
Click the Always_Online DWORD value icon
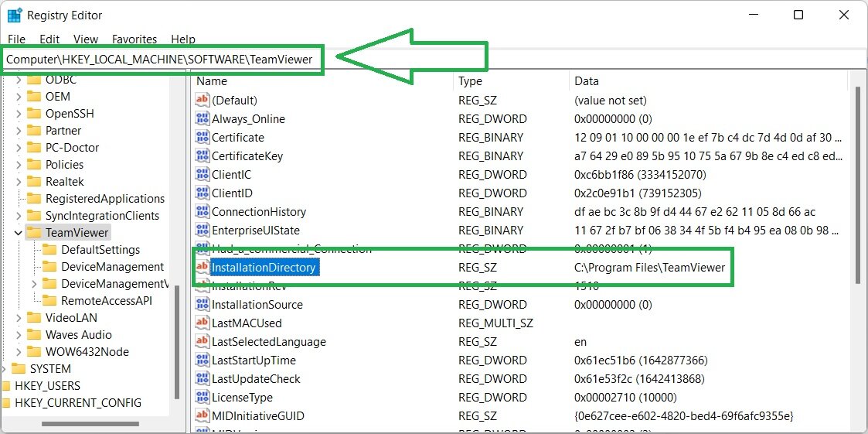(202, 118)
